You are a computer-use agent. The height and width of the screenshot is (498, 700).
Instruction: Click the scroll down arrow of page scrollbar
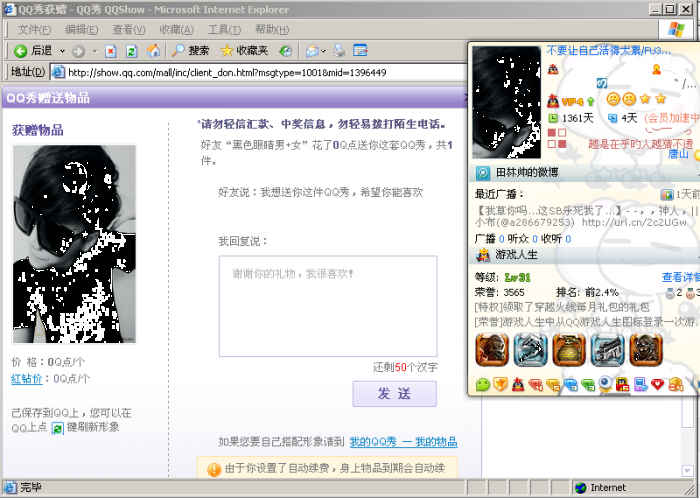687,470
